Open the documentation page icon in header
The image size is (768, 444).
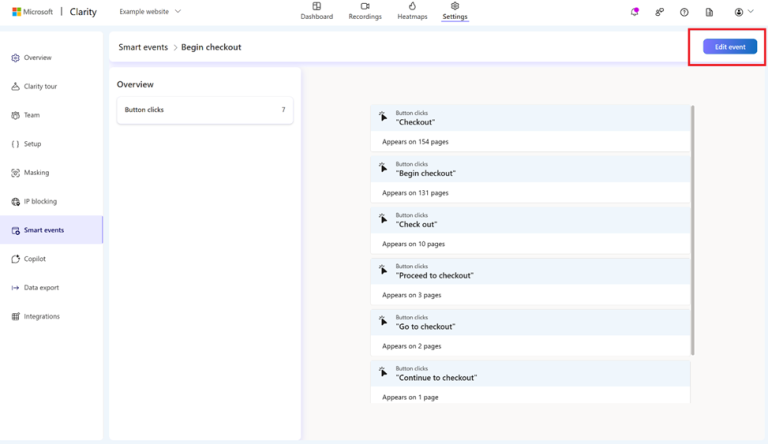point(709,12)
